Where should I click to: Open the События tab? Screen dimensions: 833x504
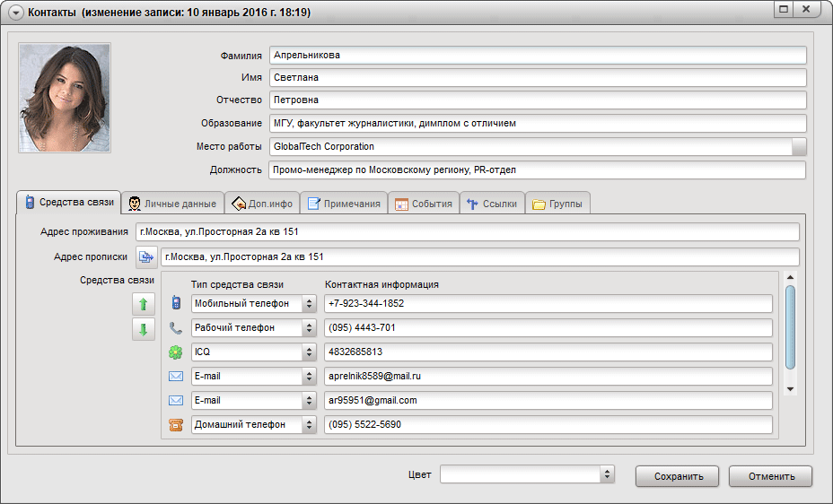tap(423, 204)
